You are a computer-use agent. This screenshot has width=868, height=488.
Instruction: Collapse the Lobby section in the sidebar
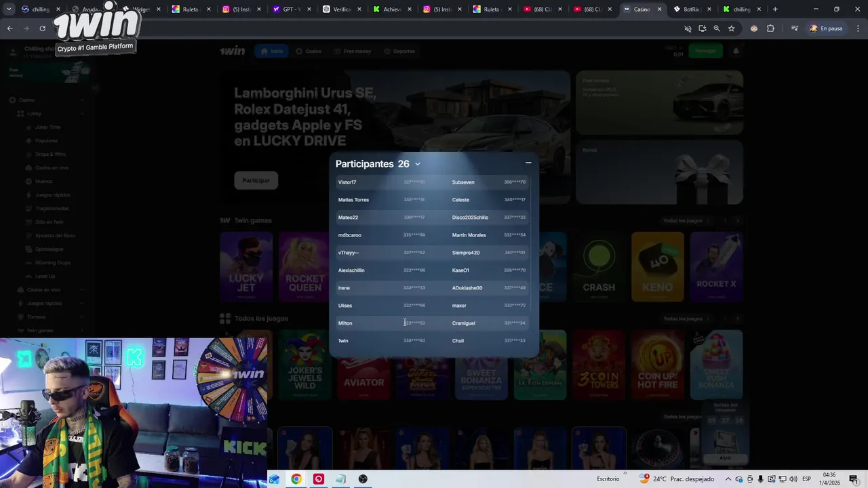pos(82,113)
